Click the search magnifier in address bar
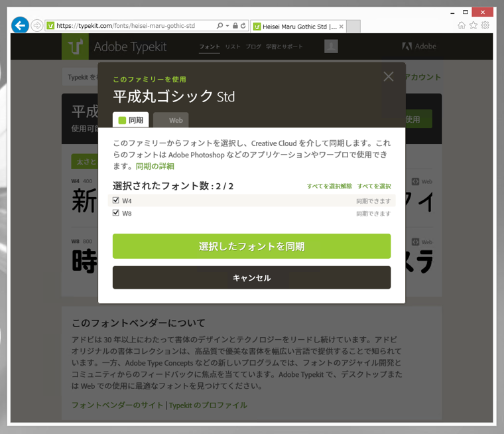Viewport: 504px width, 434px height. tap(220, 25)
